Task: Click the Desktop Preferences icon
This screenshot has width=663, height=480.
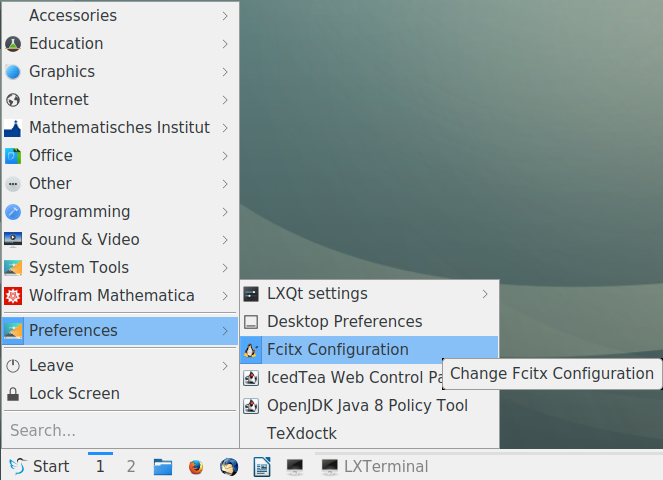Action: tap(251, 322)
